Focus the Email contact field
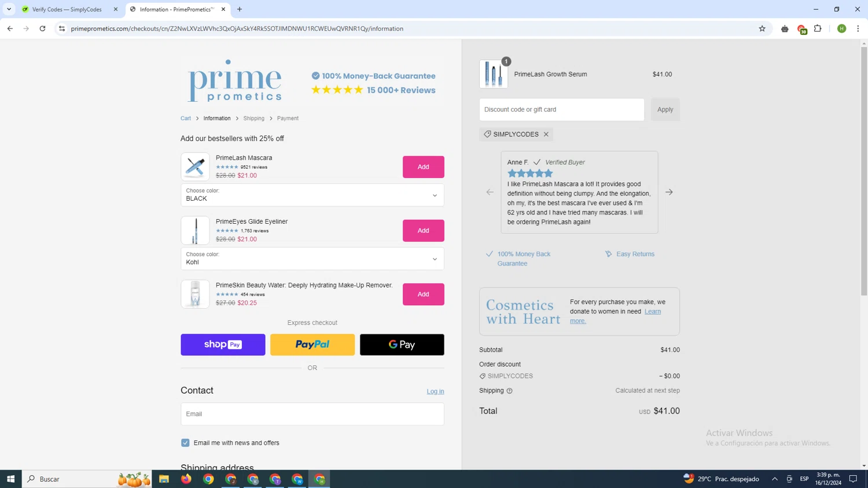Screen dimensions: 868x488 pyautogui.click(x=312, y=414)
